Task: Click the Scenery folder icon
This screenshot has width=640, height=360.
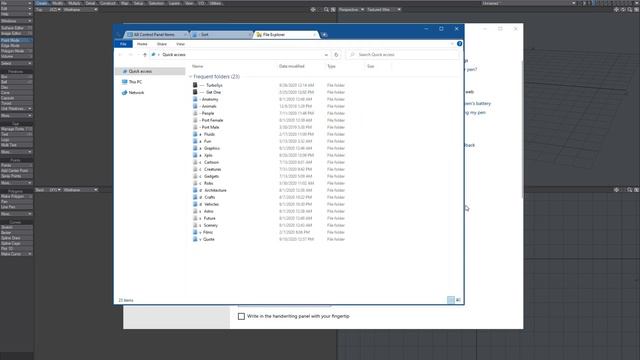Action: tap(195, 225)
